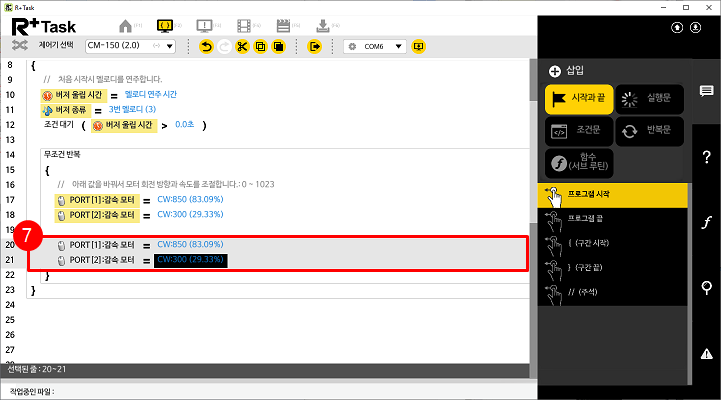Click the CW:300 (29.33%) value on line 21
The width and height of the screenshot is (721, 400).
[190, 261]
